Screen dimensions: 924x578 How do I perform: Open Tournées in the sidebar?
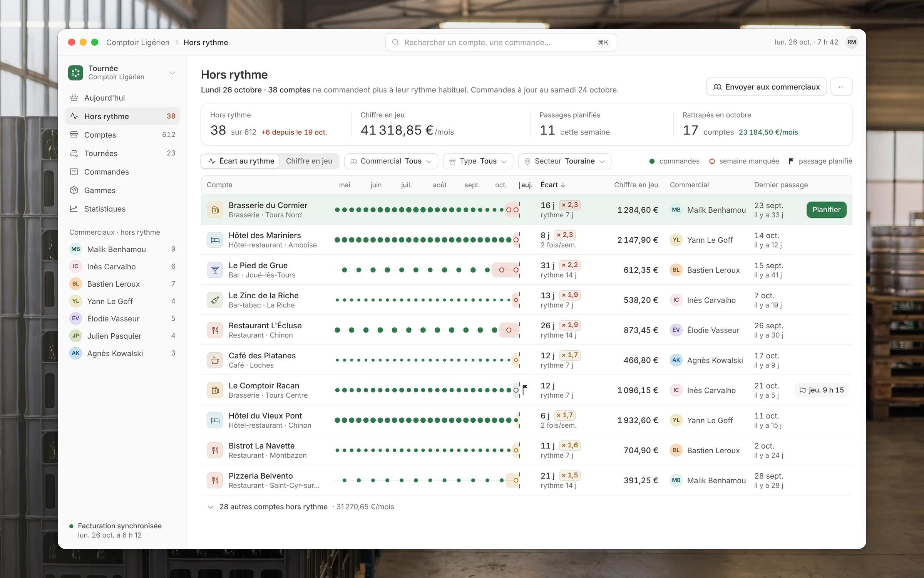pyautogui.click(x=122, y=153)
